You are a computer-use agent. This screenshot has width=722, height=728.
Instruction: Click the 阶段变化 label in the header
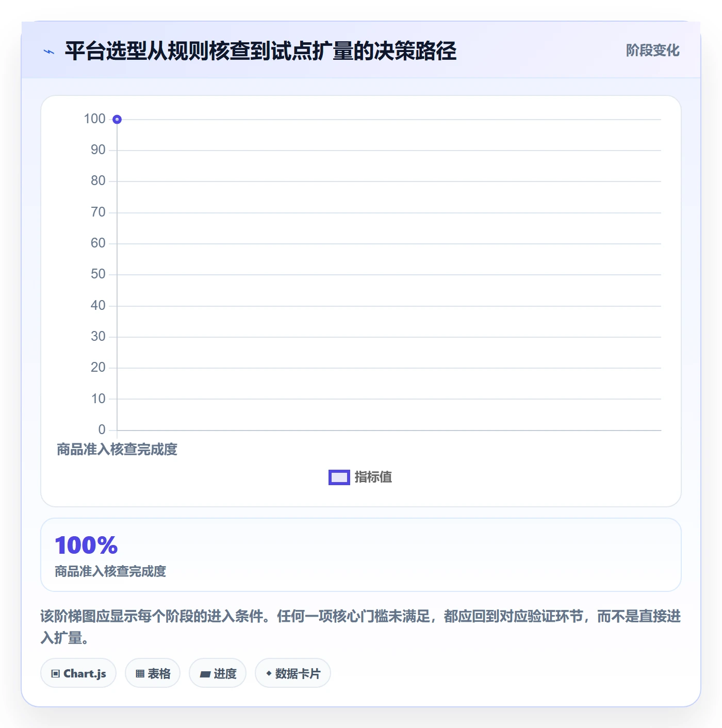point(652,51)
